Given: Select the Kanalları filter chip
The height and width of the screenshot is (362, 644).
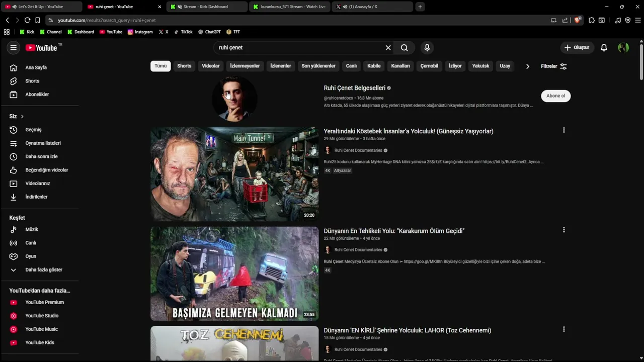Looking at the screenshot, I should pos(400,66).
